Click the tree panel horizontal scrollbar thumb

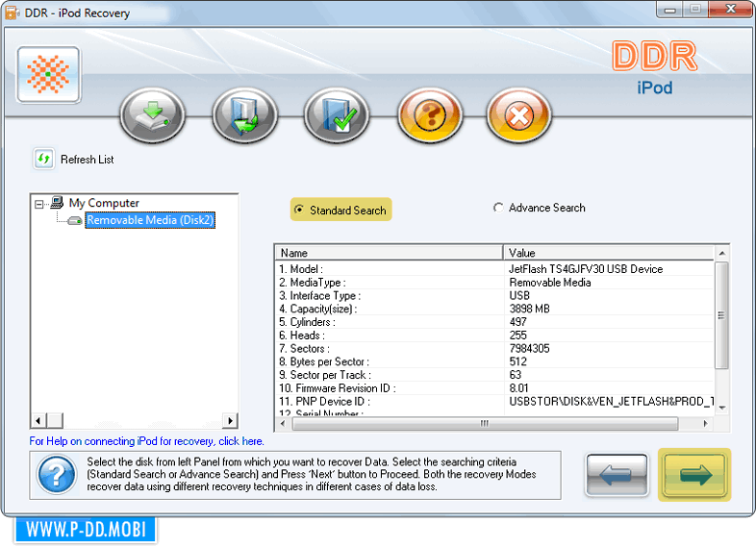coord(55,421)
